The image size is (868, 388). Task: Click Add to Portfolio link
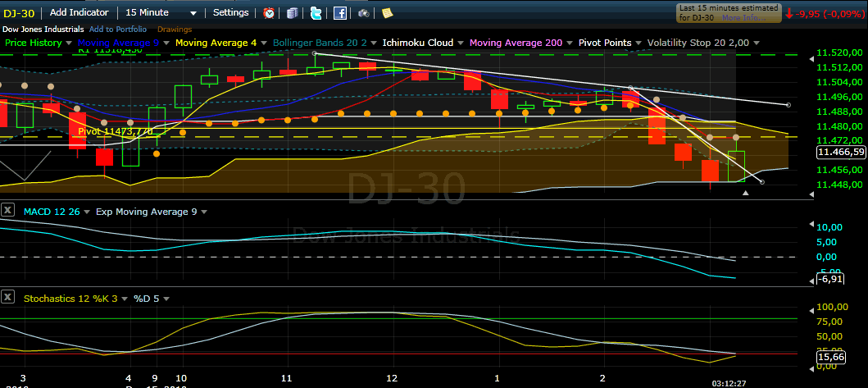pyautogui.click(x=118, y=30)
